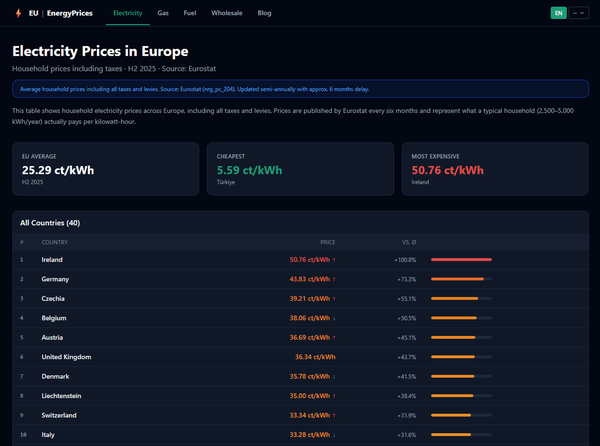This screenshot has width=600, height=446.
Task: Click Ireland's red comparison bar
Action: (x=461, y=260)
